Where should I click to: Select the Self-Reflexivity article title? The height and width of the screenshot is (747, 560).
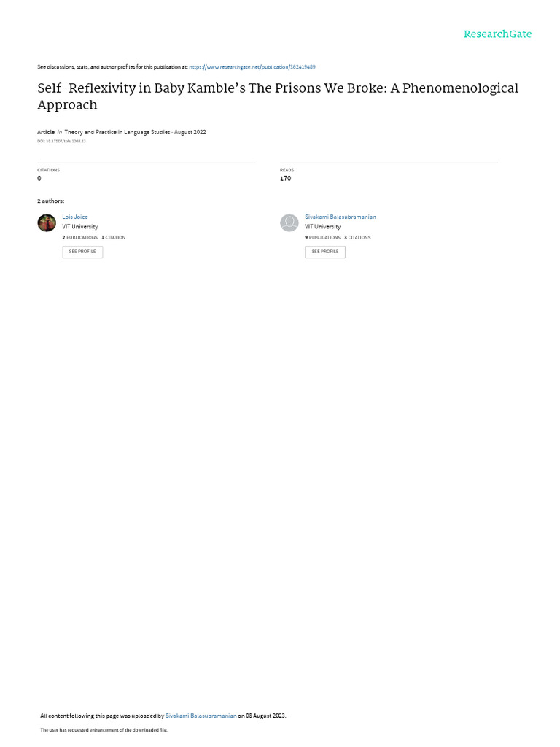278,96
